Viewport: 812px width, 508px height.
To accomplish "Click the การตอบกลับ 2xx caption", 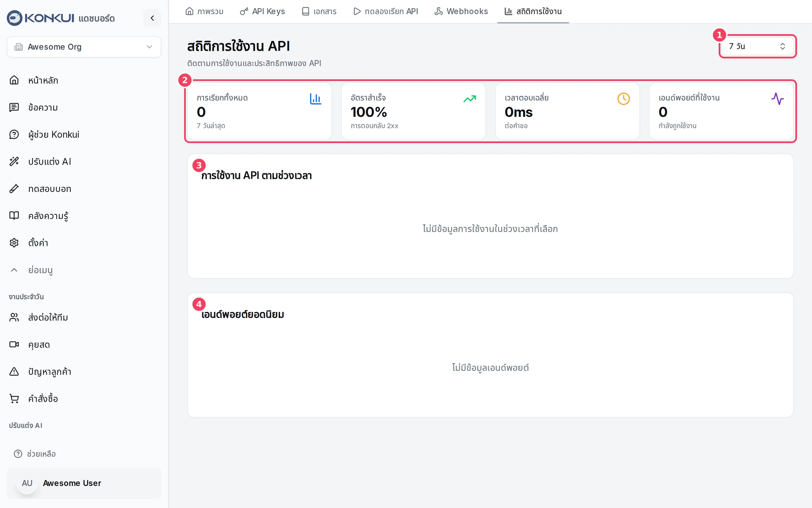I will tap(375, 126).
